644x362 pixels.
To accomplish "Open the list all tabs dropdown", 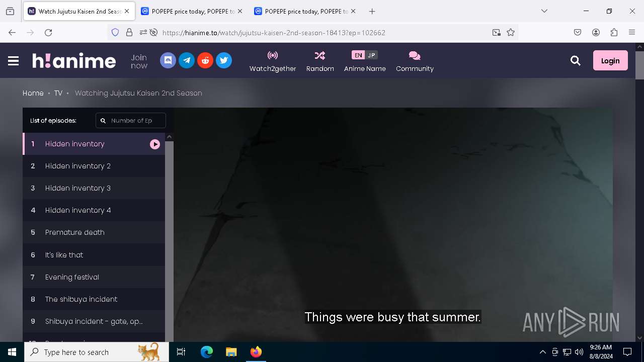I will pyautogui.click(x=544, y=11).
